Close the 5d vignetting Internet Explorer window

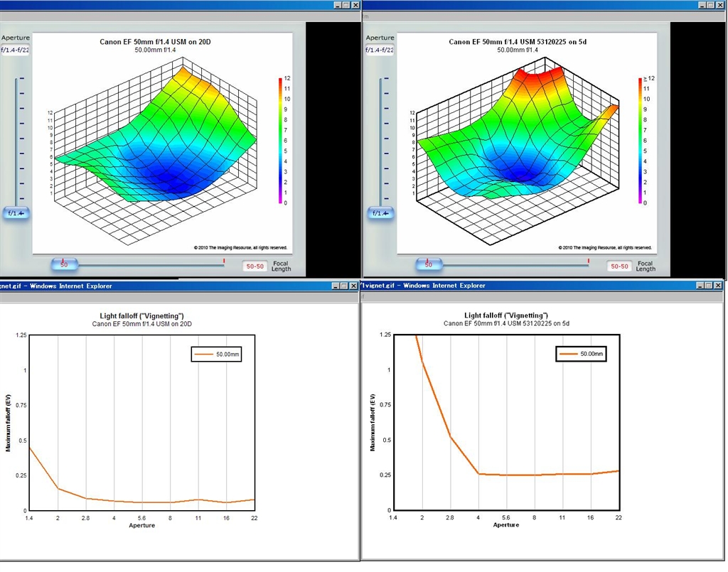[718, 286]
